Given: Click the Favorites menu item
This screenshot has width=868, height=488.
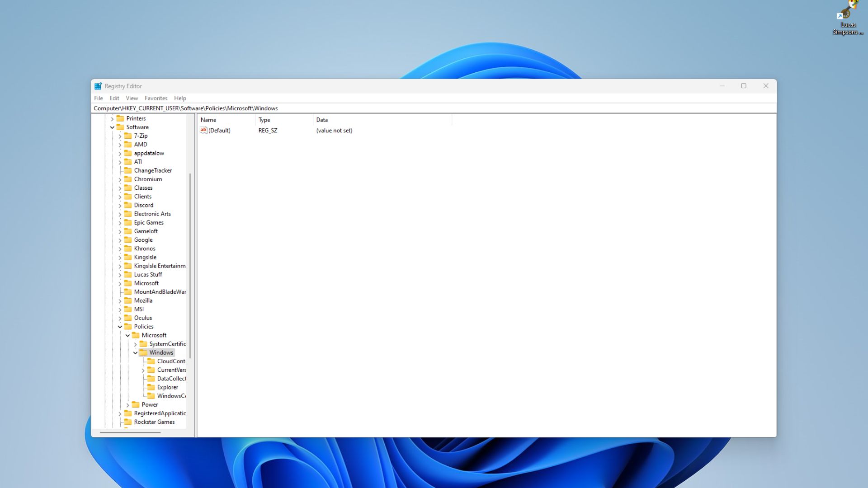Looking at the screenshot, I should pos(155,98).
